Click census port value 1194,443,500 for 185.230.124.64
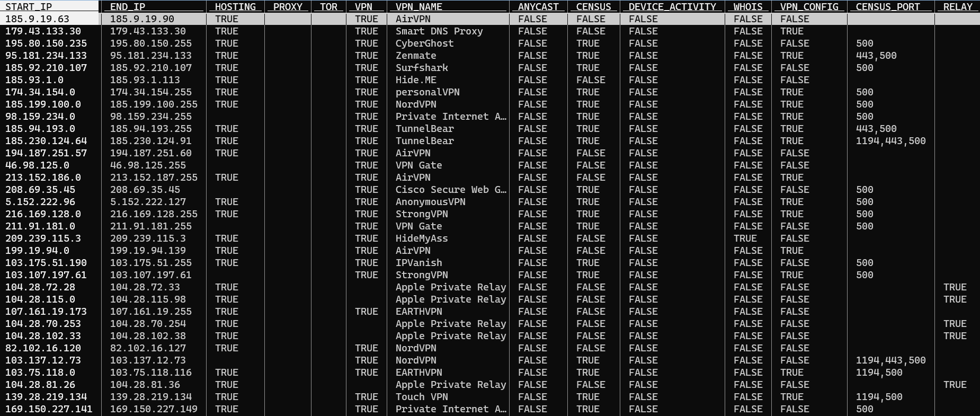This screenshot has height=416, width=980. pos(890,141)
